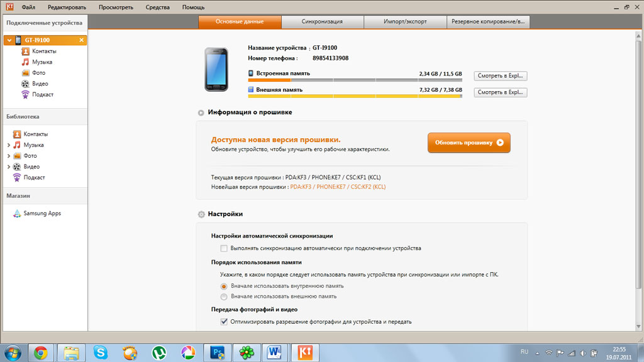Expand Видео in Библиотека
Screen dimensions: 644x362
[x=9, y=167]
